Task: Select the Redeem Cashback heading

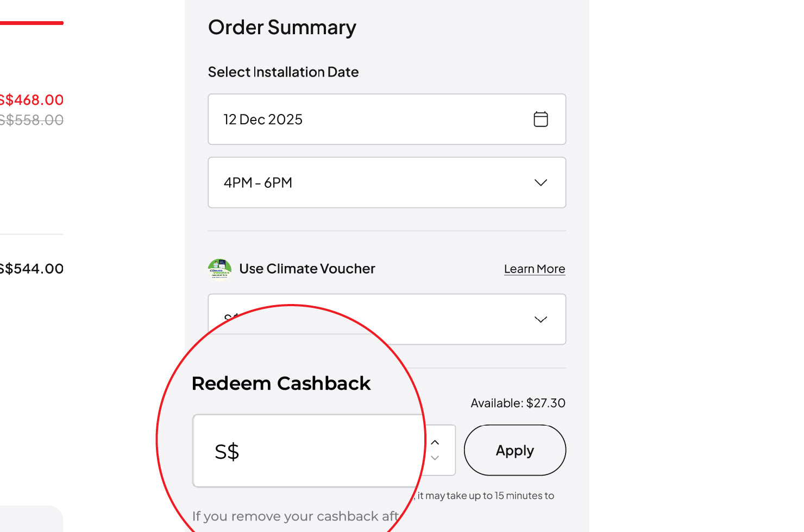Action: click(280, 383)
